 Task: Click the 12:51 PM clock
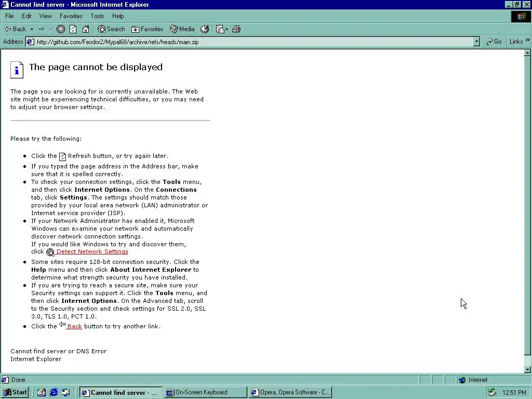(514, 393)
